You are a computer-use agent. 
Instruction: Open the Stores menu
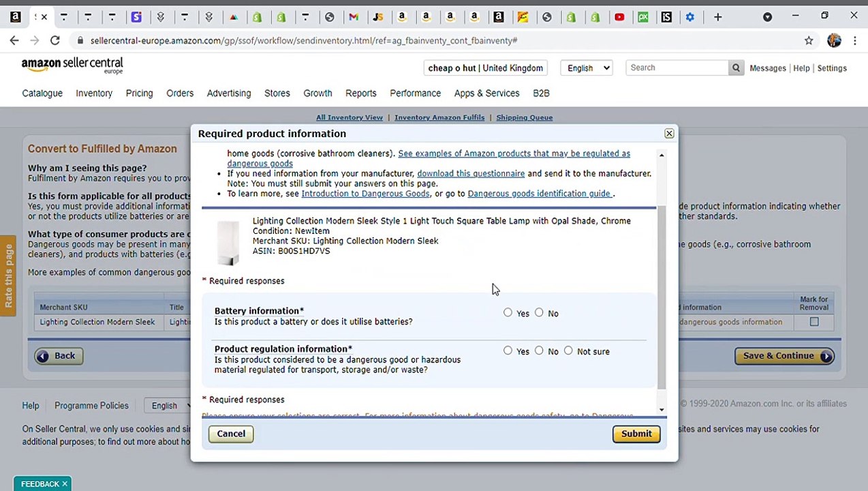277,93
